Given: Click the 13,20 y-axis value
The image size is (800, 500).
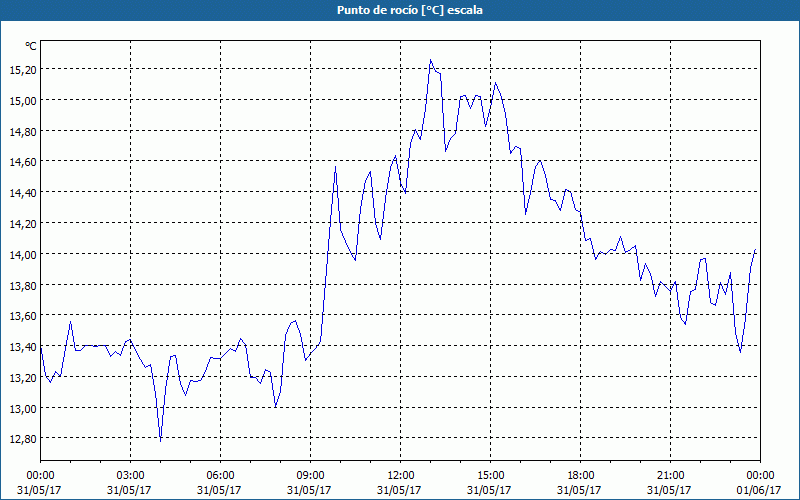Looking at the screenshot, I should [x=23, y=378].
